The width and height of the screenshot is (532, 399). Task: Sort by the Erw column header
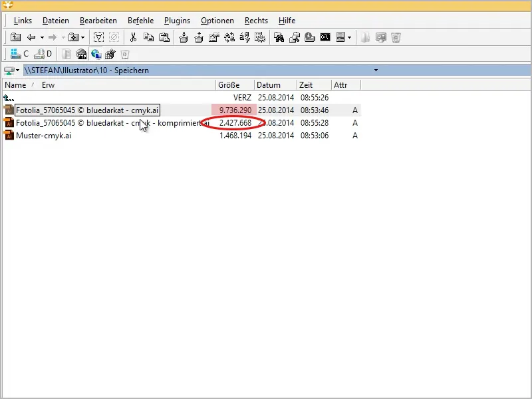(48, 85)
